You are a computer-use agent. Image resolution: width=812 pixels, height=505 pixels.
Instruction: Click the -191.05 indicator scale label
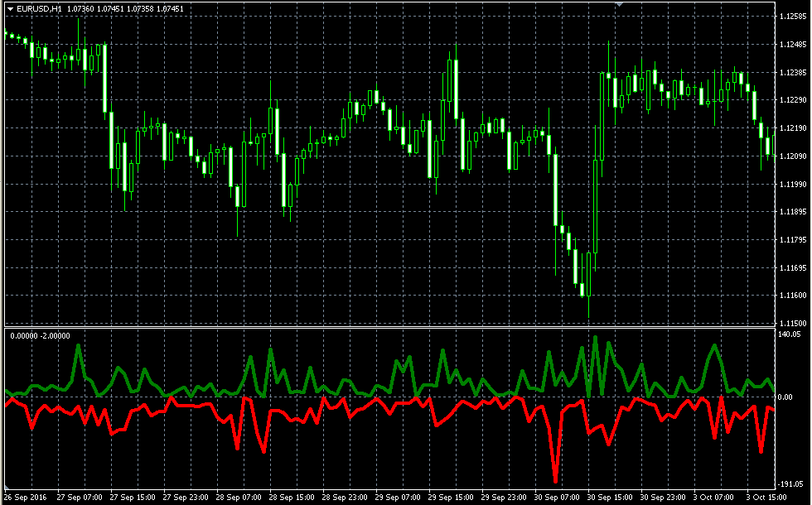coord(790,484)
